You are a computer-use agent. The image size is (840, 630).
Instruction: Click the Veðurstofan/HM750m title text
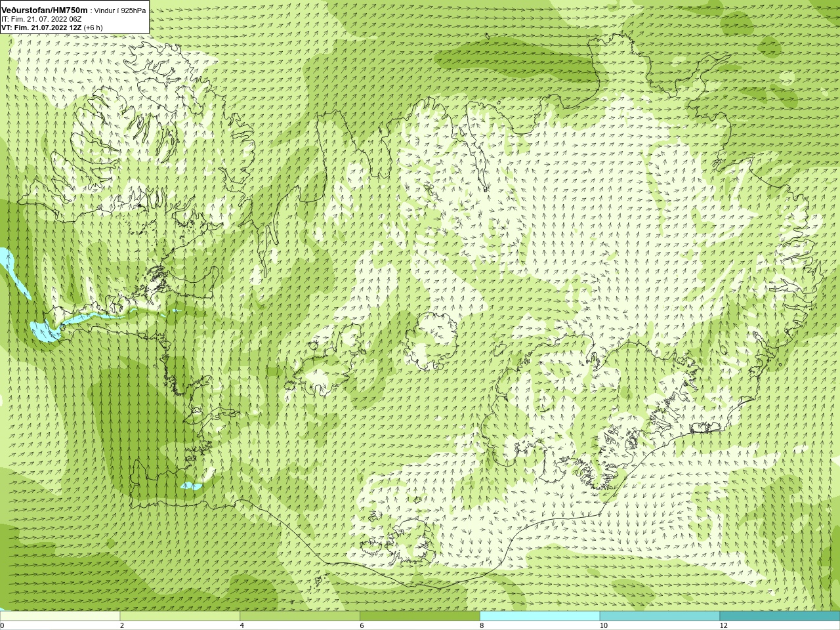44,10
